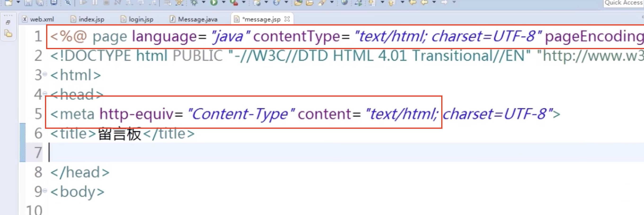644x215 pixels.
Task: Click the New file wizard icon
Action: pos(9,3)
